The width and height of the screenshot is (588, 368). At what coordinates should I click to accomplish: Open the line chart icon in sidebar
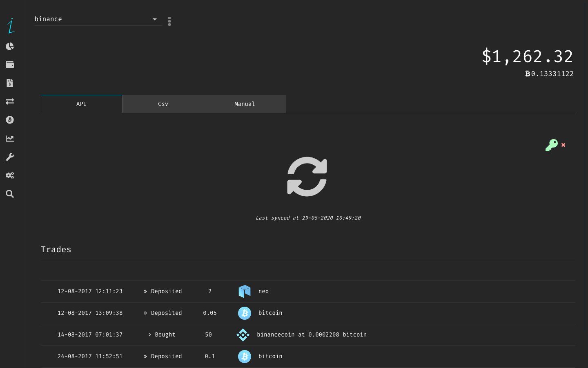tap(10, 139)
